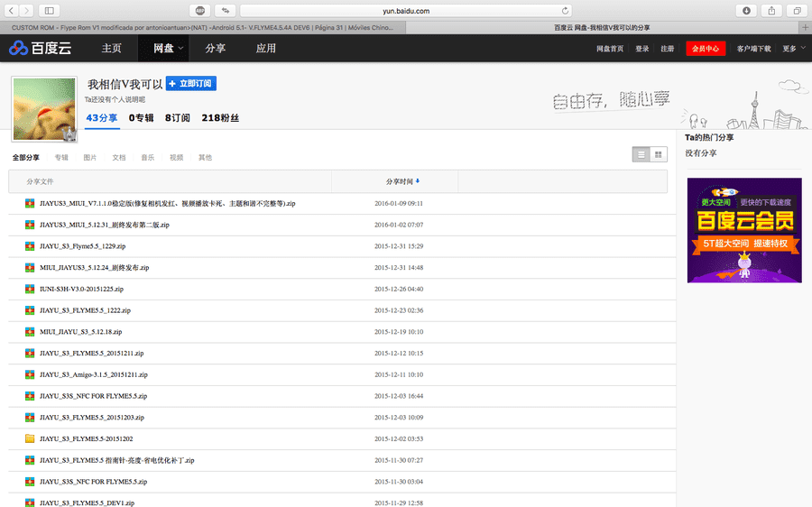Click the file icon of JIAYUS3_MIUI_V7.1.1.0 zip

click(30, 204)
